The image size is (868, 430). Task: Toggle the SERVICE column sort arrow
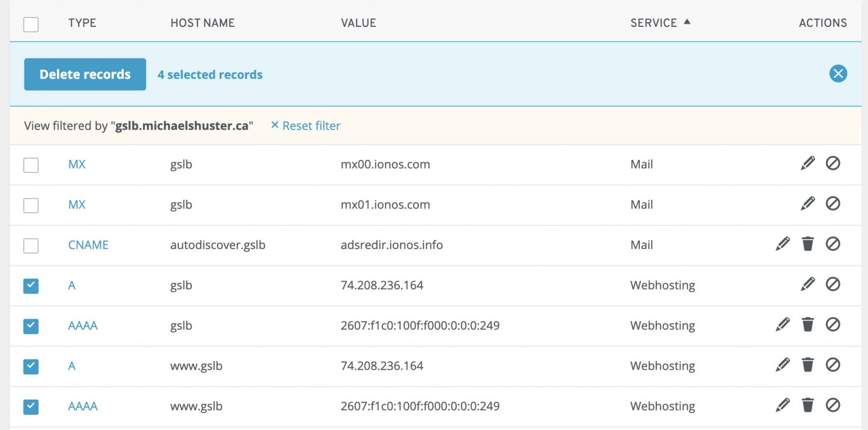click(687, 22)
